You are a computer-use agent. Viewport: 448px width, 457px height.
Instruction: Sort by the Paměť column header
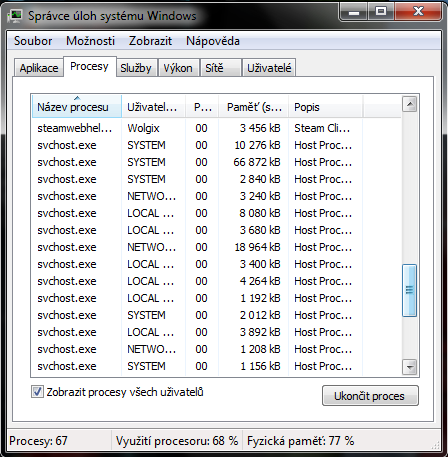pyautogui.click(x=254, y=107)
